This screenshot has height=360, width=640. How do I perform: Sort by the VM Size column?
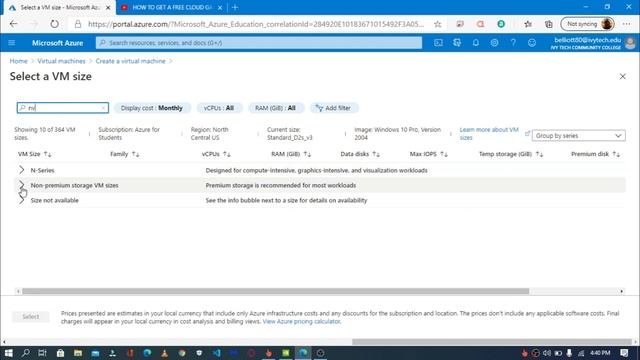point(34,154)
